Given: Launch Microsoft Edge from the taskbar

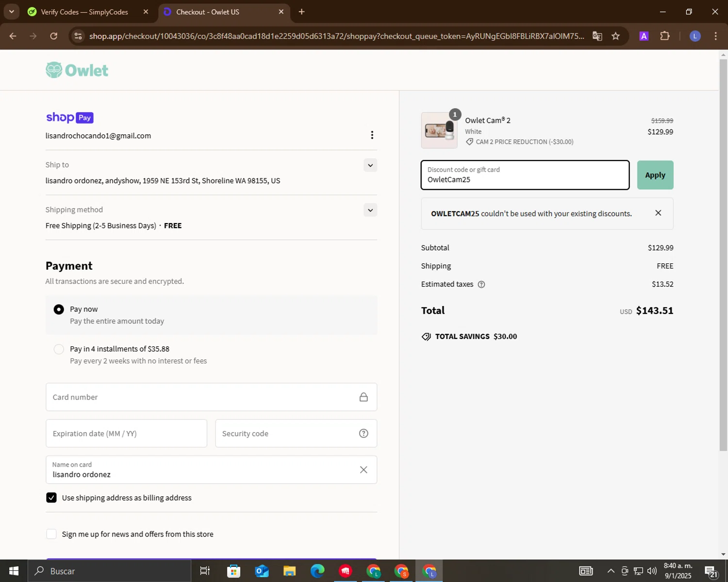Looking at the screenshot, I should [317, 571].
